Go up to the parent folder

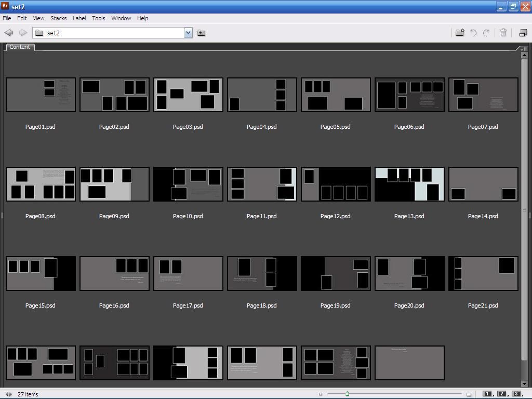click(201, 33)
